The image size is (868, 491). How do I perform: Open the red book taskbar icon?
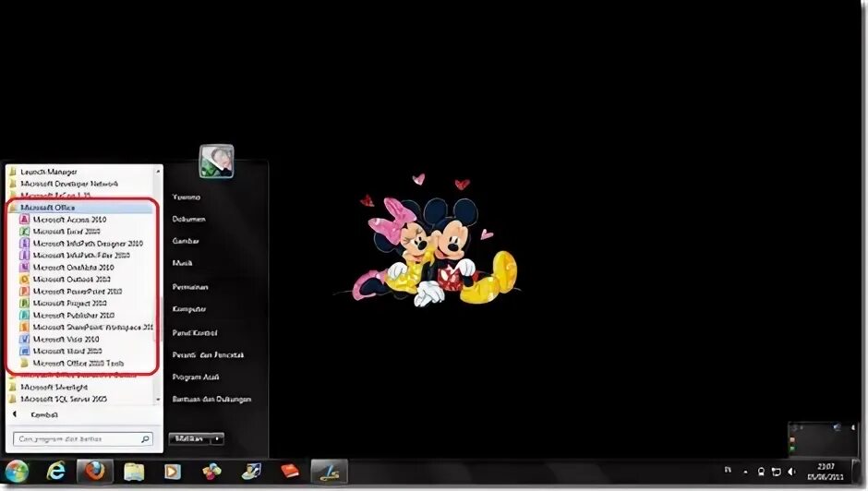point(290,472)
